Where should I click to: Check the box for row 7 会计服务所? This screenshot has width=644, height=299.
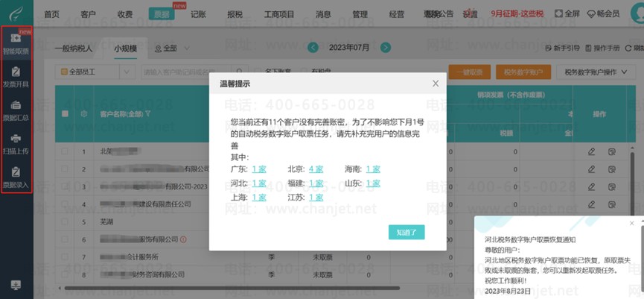point(65,257)
